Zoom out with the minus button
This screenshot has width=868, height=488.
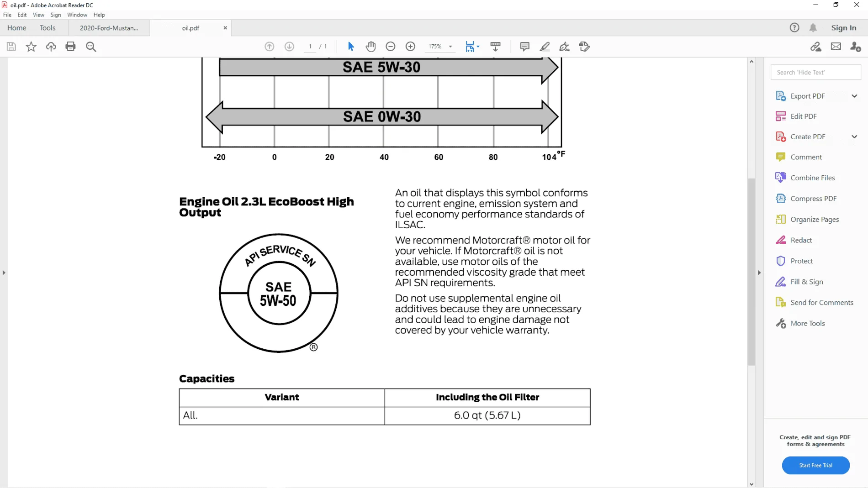(391, 47)
